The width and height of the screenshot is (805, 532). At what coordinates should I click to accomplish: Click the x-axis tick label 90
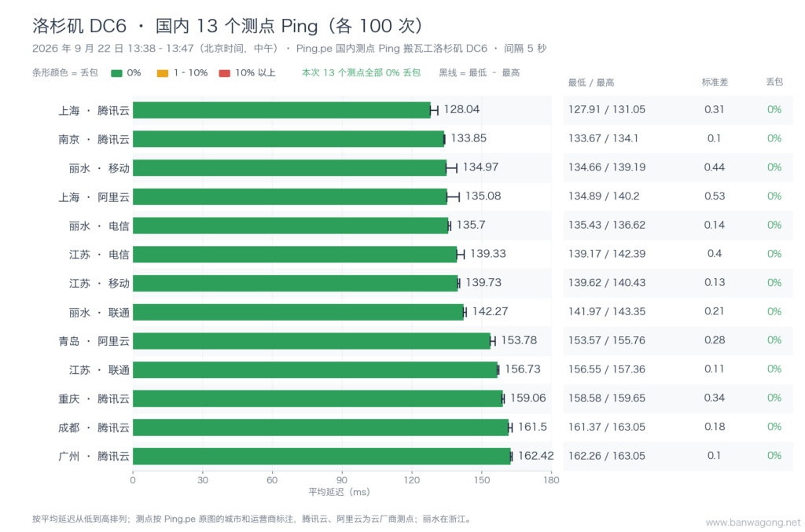pos(342,480)
